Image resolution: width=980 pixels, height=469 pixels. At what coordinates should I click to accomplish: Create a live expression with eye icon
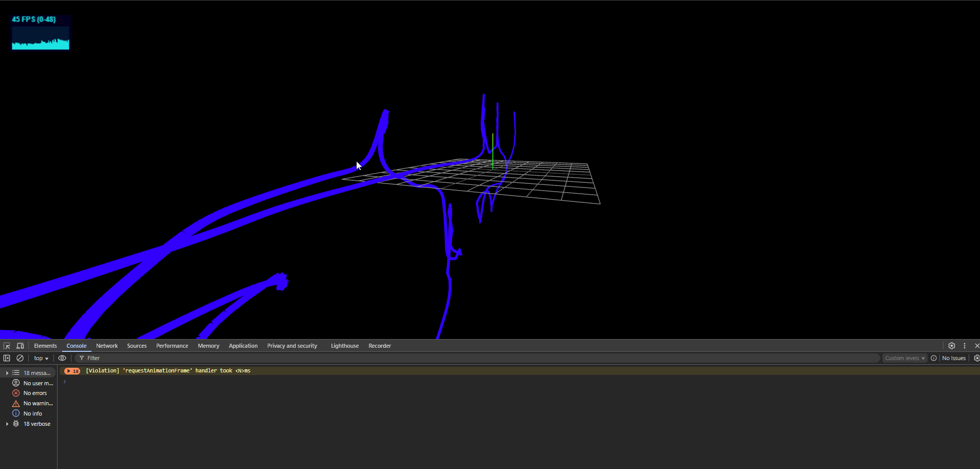pyautogui.click(x=62, y=358)
